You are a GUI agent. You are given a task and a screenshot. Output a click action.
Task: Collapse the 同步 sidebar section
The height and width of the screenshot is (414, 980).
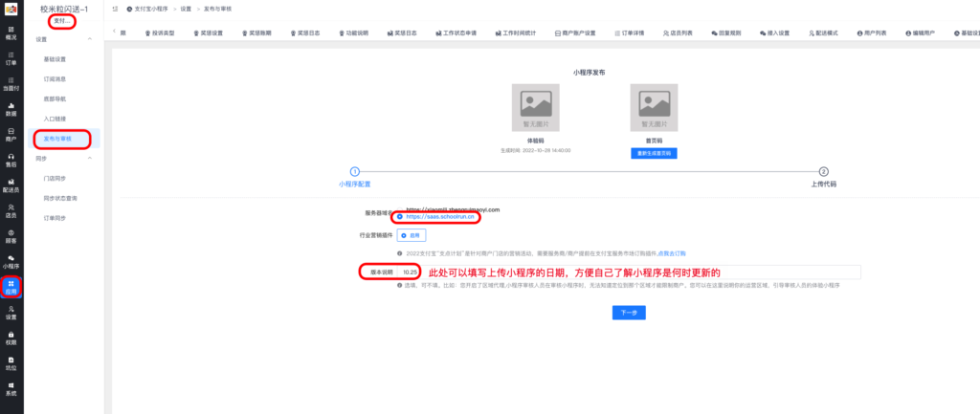click(89, 158)
